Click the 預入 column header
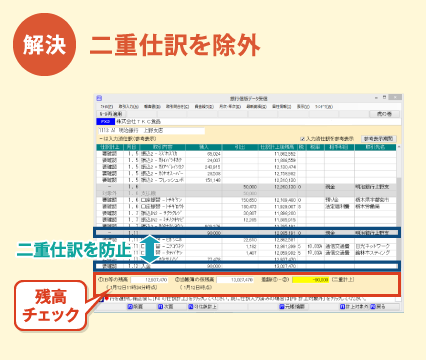The width and height of the screenshot is (426, 360). [204, 147]
